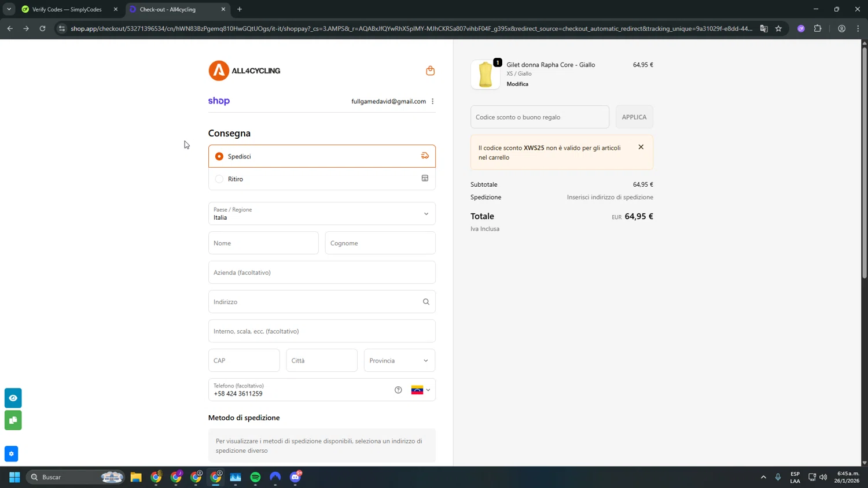The image size is (868, 488).
Task: Open the browser extensions puzzle icon
Action: click(818, 28)
